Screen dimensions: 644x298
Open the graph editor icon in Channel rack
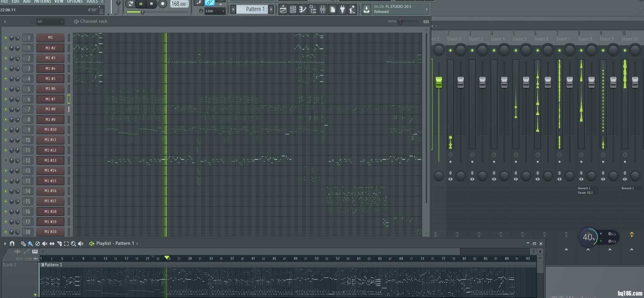click(426, 21)
